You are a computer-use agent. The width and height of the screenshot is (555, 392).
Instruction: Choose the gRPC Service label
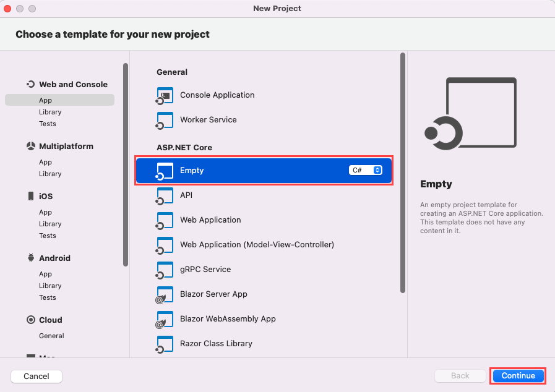(x=205, y=269)
